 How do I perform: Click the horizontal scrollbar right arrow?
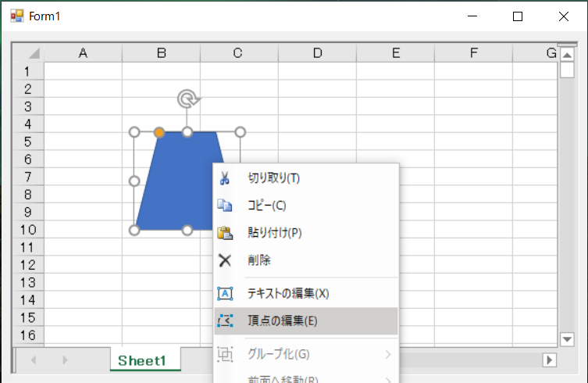click(550, 360)
